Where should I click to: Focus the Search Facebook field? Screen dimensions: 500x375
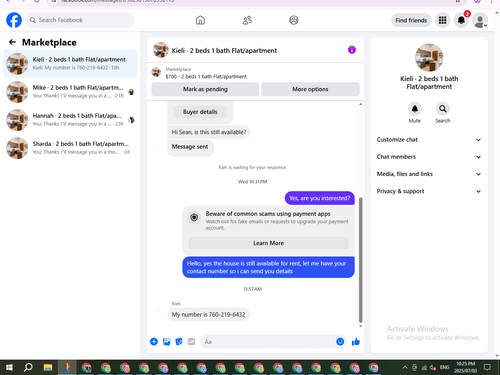pyautogui.click(x=80, y=20)
